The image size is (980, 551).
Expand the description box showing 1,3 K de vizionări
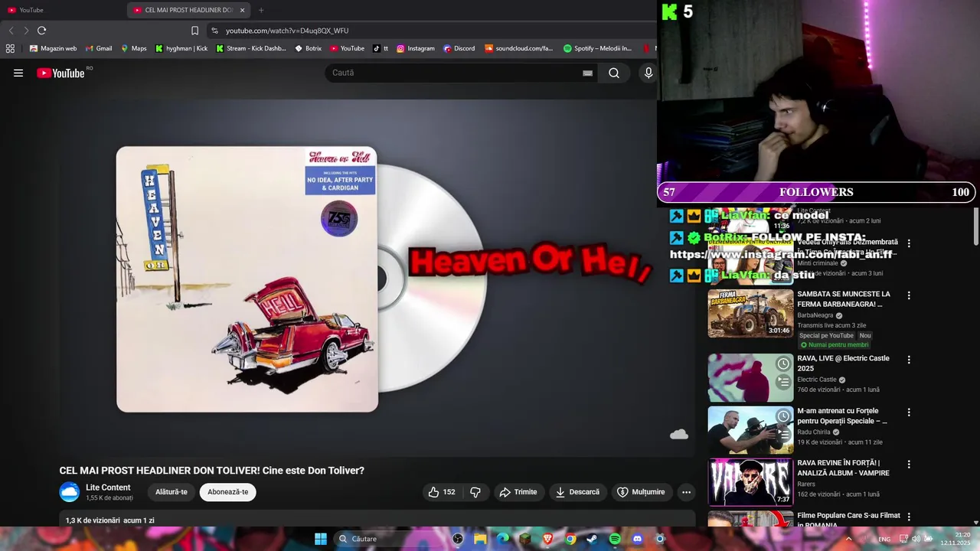(377, 519)
